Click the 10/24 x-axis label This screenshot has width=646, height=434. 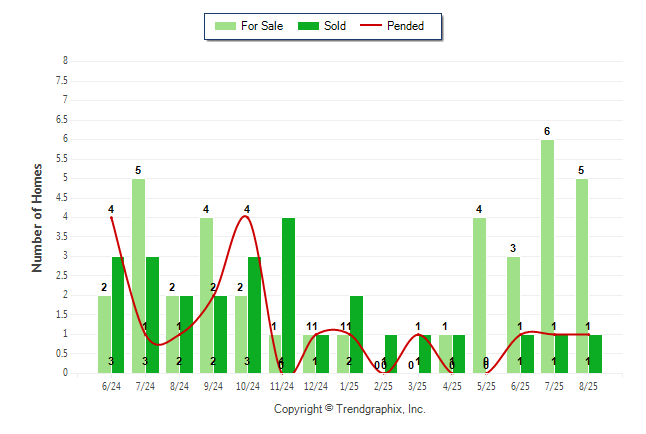tap(248, 386)
